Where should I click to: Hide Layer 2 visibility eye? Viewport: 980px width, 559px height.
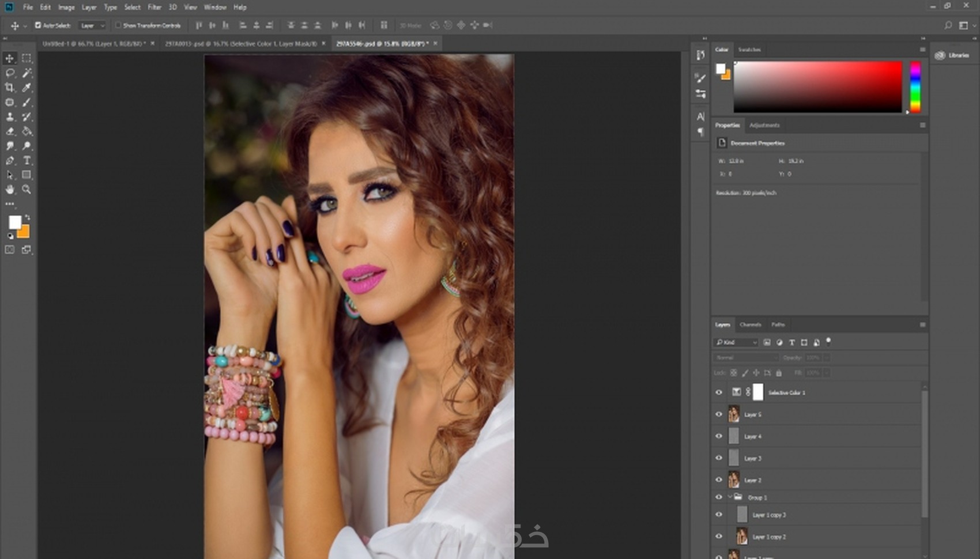[719, 479]
